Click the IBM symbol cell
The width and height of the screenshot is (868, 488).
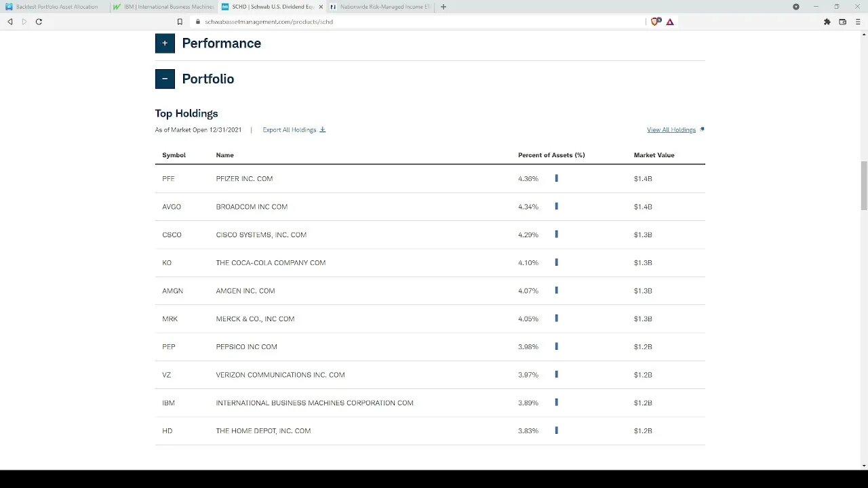pos(168,403)
